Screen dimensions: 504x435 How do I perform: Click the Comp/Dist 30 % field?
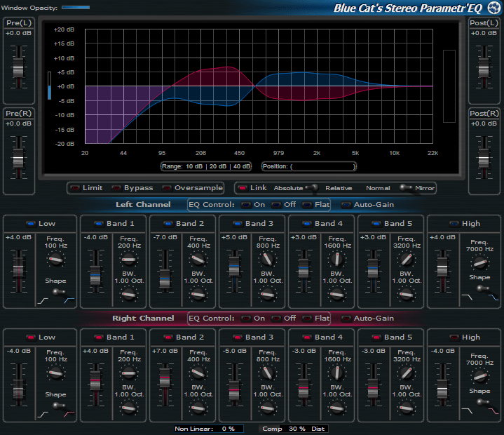point(294,429)
